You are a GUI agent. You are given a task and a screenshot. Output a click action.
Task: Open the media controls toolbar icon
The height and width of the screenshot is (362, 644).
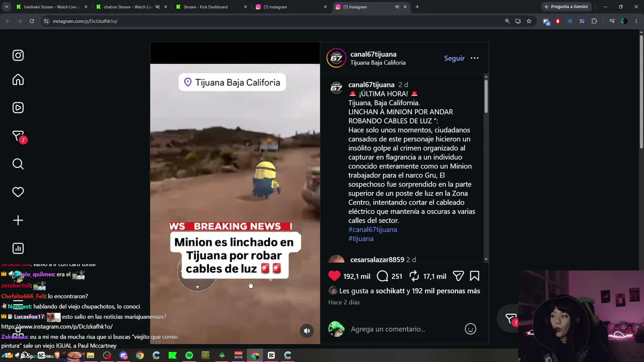612,21
